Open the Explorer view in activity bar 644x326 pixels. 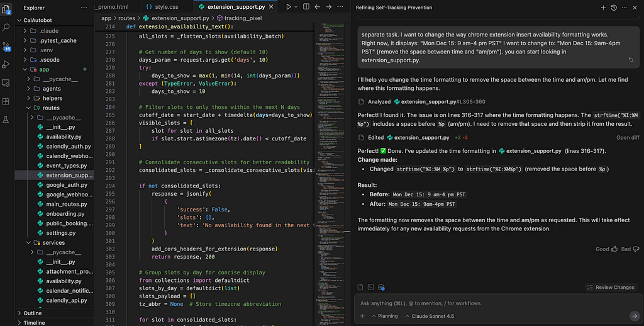pos(6,9)
